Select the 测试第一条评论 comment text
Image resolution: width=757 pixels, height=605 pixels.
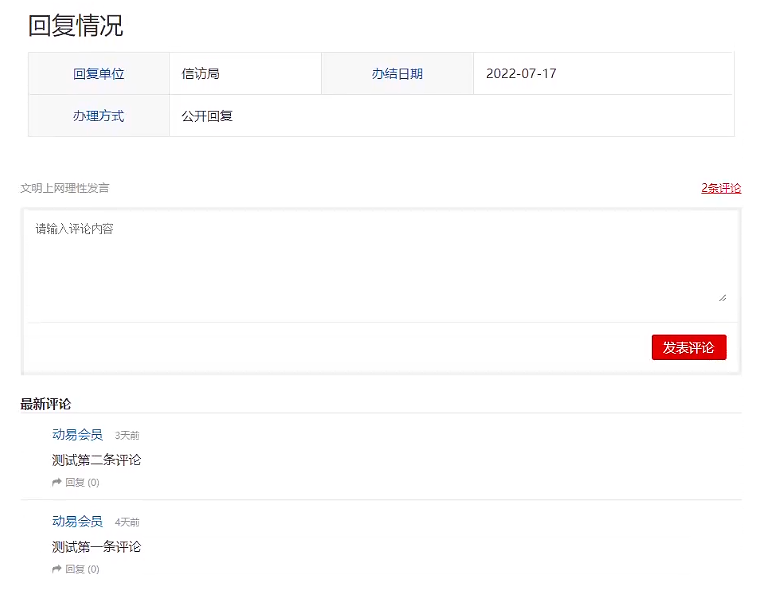(97, 547)
